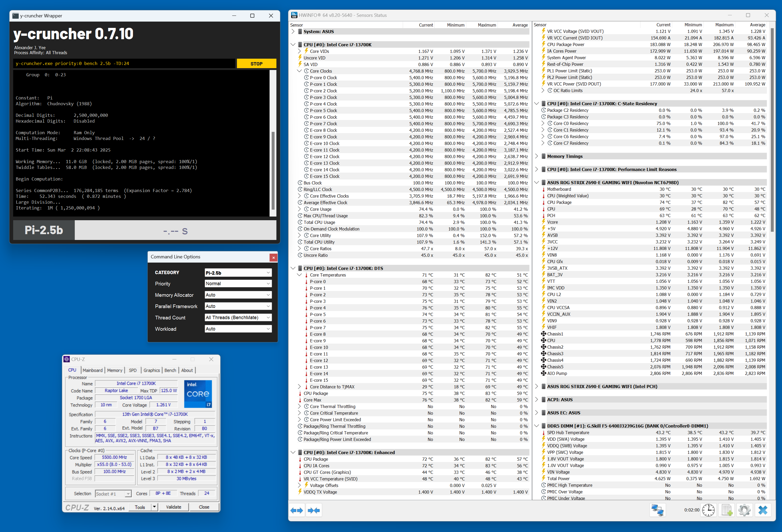Screen dimensions: 782x532
Task: Click the CPU-Z Close button
Action: click(204, 507)
